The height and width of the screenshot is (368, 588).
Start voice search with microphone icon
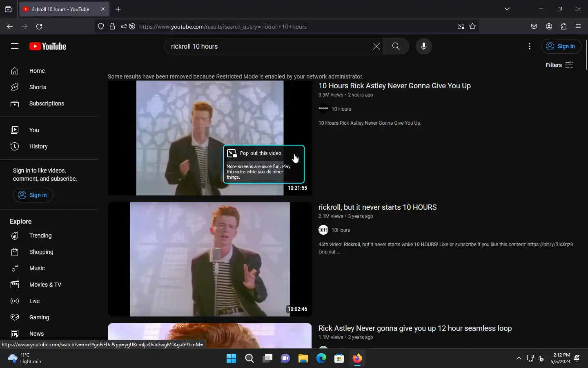tap(424, 46)
